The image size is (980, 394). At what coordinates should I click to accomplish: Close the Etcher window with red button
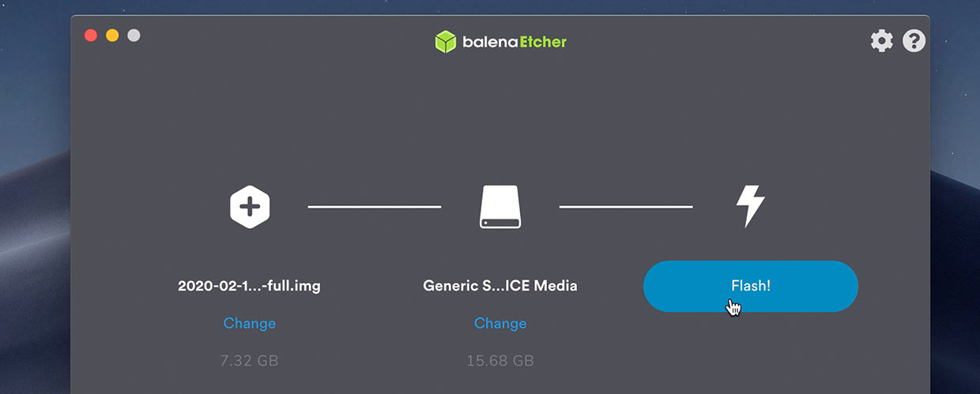click(91, 36)
